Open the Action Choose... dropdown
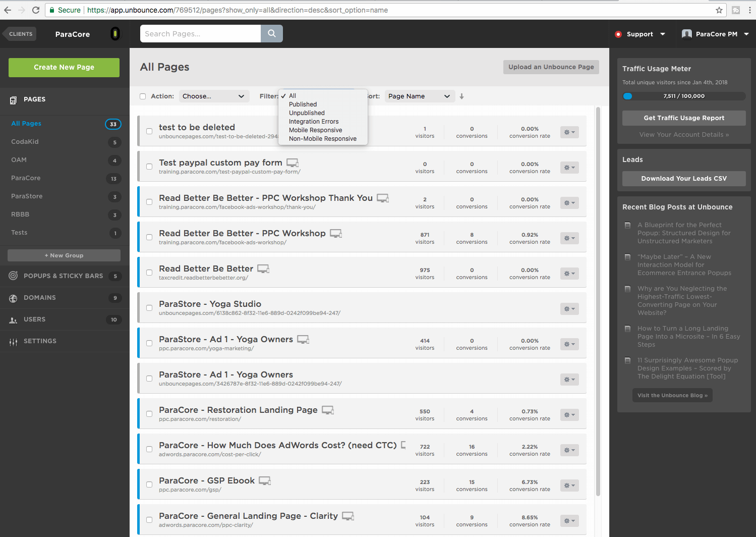The height and width of the screenshot is (537, 756). click(x=214, y=96)
